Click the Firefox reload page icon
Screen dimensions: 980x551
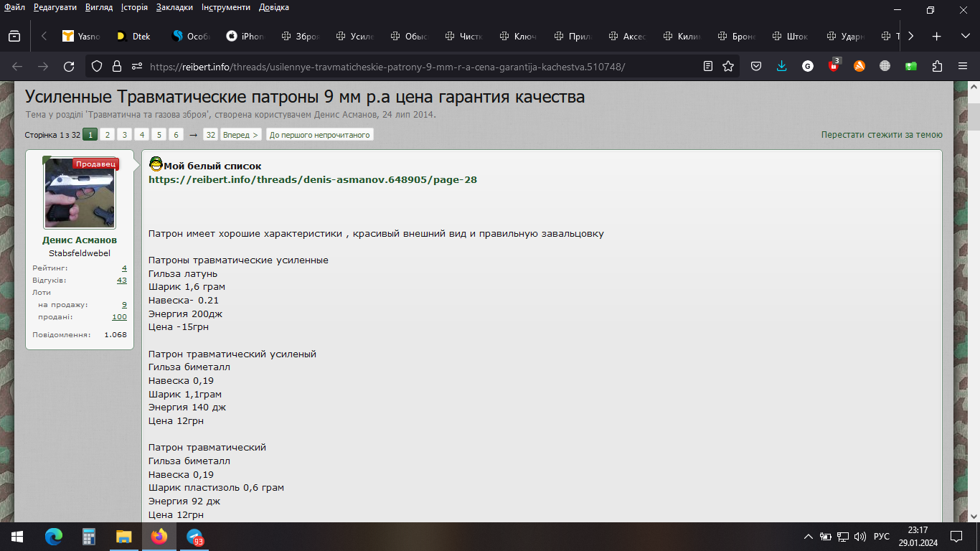pos(69,67)
